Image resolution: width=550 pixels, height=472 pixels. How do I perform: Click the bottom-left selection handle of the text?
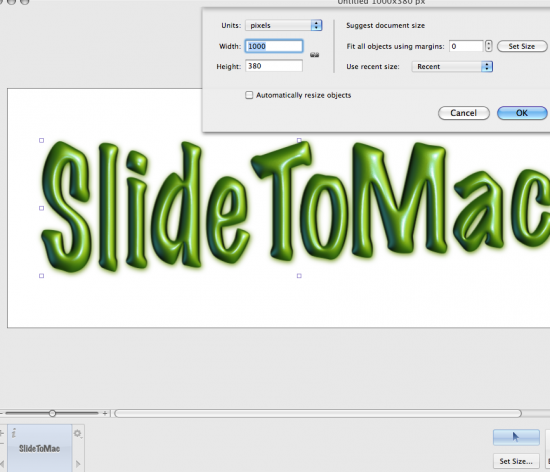point(41,276)
